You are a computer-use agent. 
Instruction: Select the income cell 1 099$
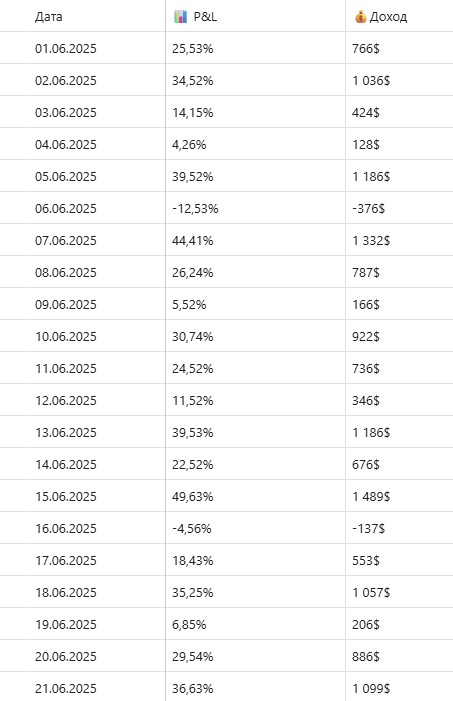(x=371, y=689)
